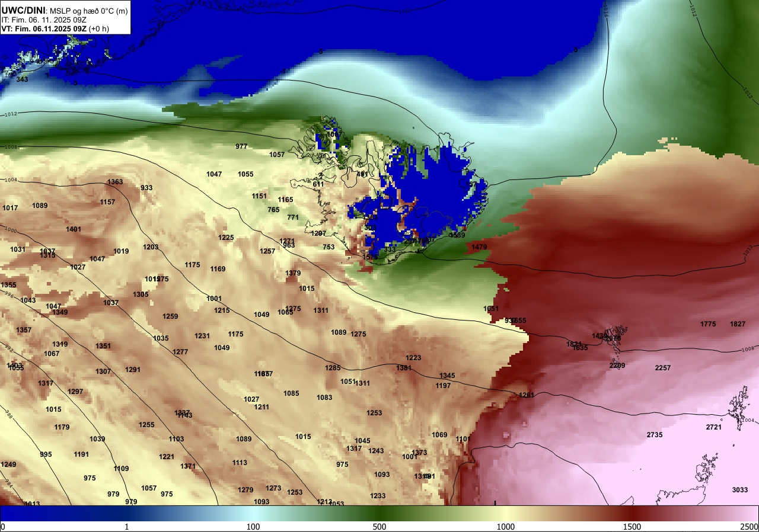
Task: Click the 1085 height value on the map
Action: click(x=291, y=393)
